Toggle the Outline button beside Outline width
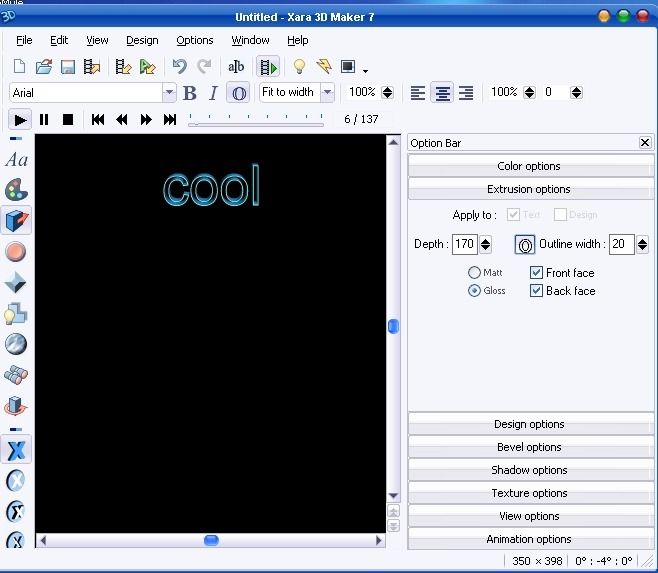 click(525, 245)
